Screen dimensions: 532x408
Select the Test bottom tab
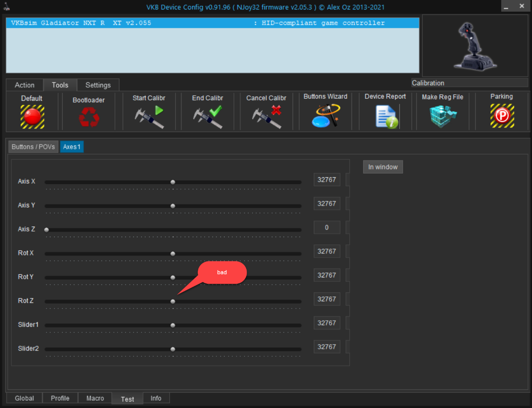point(127,399)
